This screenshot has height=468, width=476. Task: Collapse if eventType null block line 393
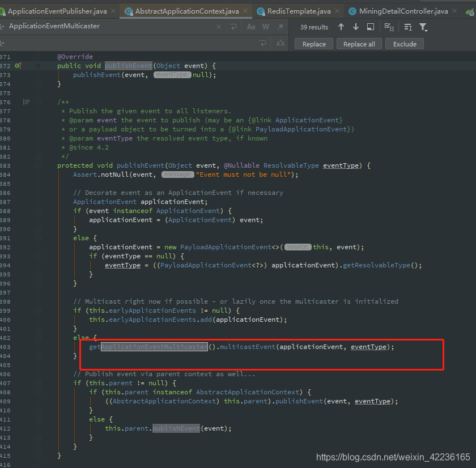click(38, 257)
